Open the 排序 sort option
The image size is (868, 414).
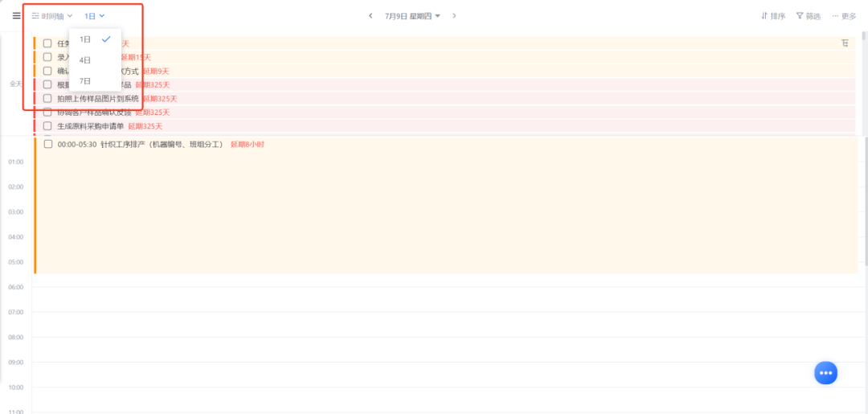tap(773, 16)
